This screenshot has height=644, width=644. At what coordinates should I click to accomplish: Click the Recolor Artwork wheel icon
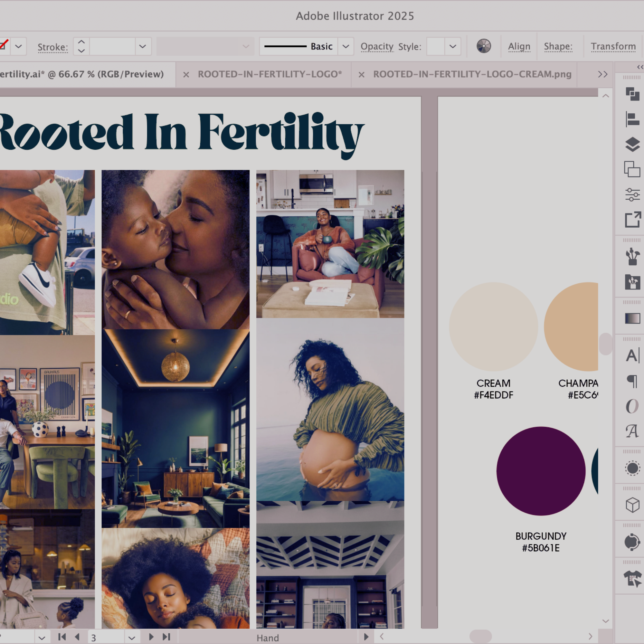pos(483,46)
